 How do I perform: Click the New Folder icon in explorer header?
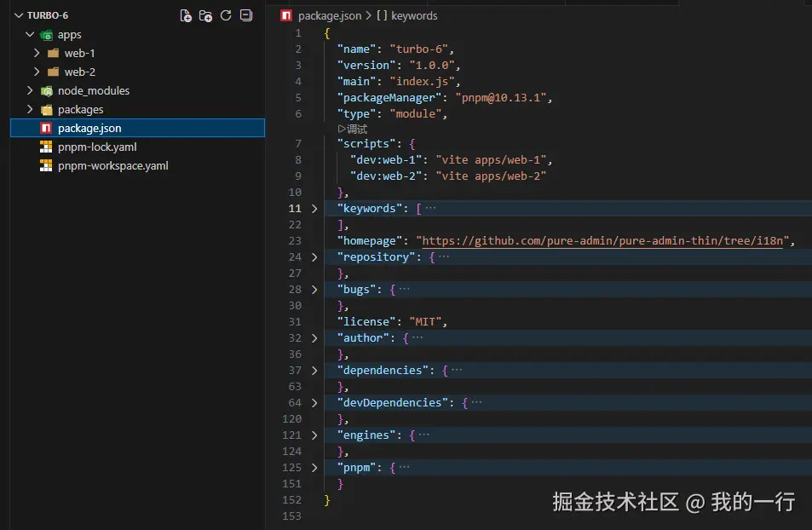tap(205, 15)
